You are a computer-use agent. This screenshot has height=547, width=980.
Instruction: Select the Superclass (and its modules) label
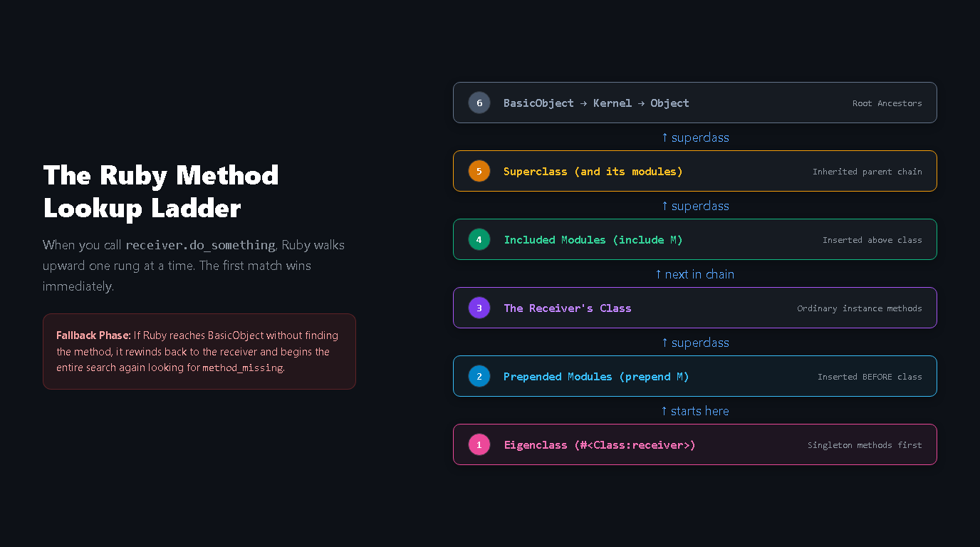593,172
